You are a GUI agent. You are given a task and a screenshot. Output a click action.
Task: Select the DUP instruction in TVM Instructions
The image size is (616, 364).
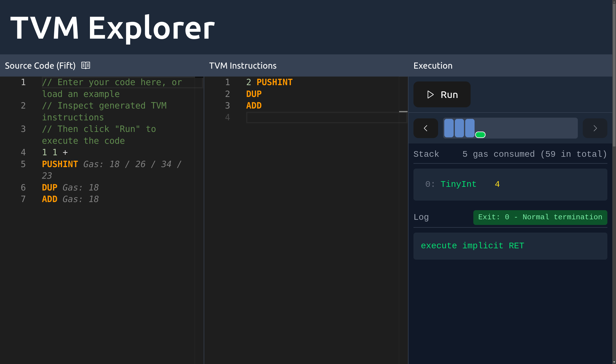click(254, 94)
